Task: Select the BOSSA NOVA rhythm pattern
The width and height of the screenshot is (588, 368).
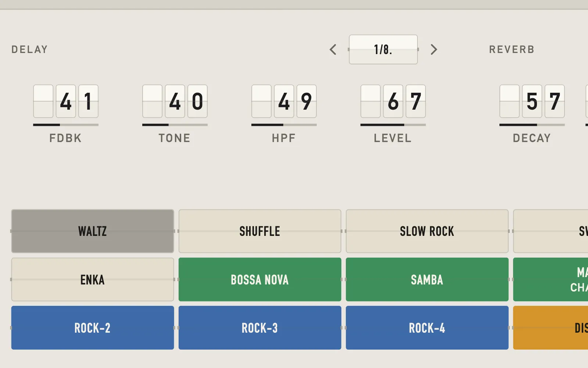Action: [x=260, y=279]
